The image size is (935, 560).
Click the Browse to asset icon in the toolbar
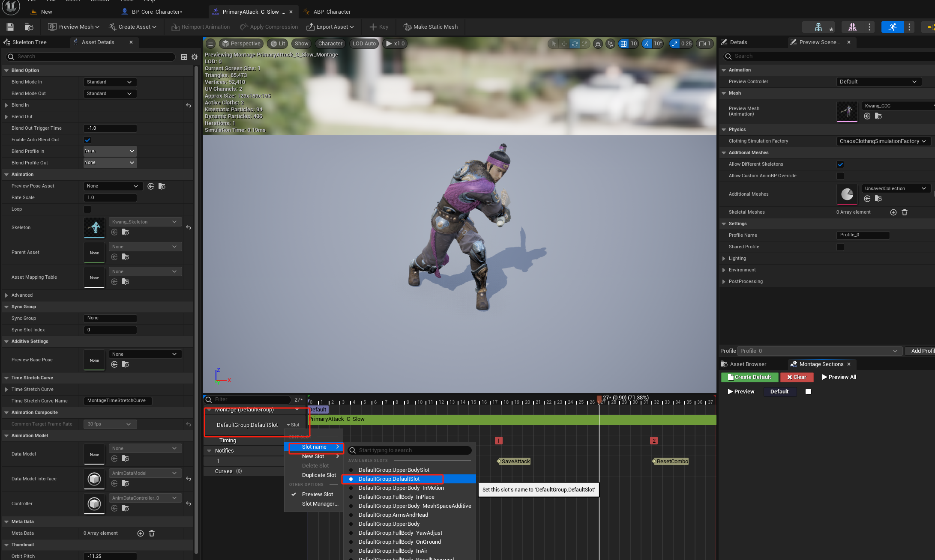click(29, 27)
